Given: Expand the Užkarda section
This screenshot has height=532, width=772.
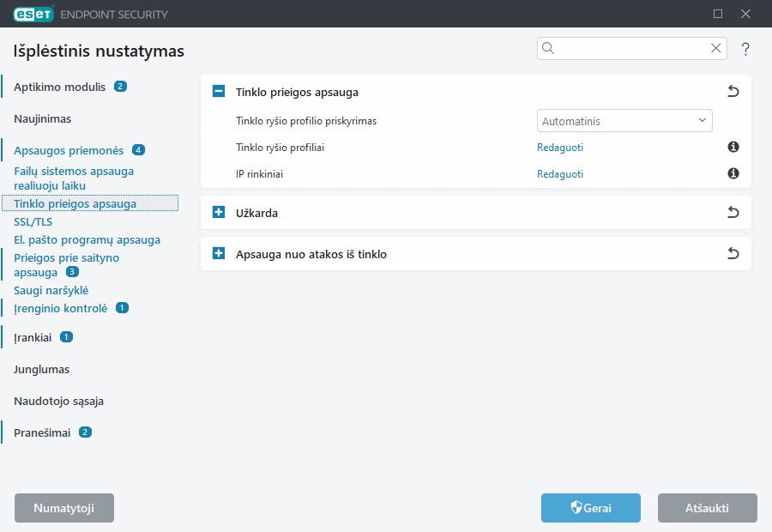Looking at the screenshot, I should pos(219,212).
